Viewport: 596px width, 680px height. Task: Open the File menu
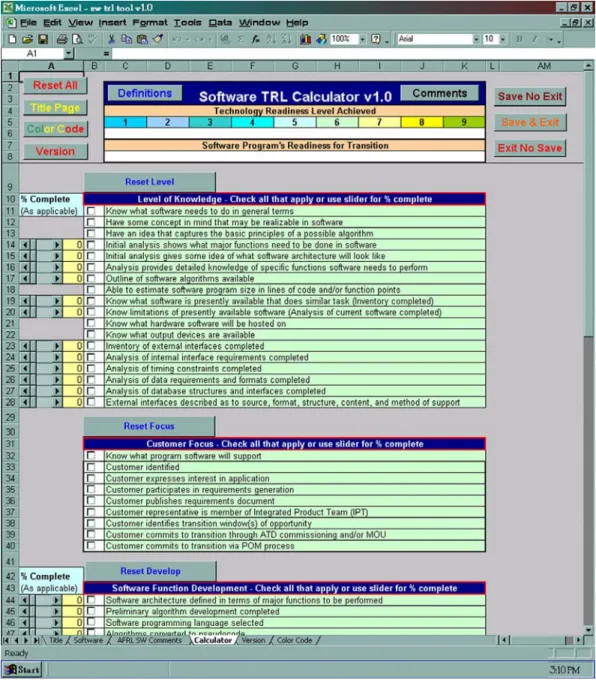pos(28,23)
